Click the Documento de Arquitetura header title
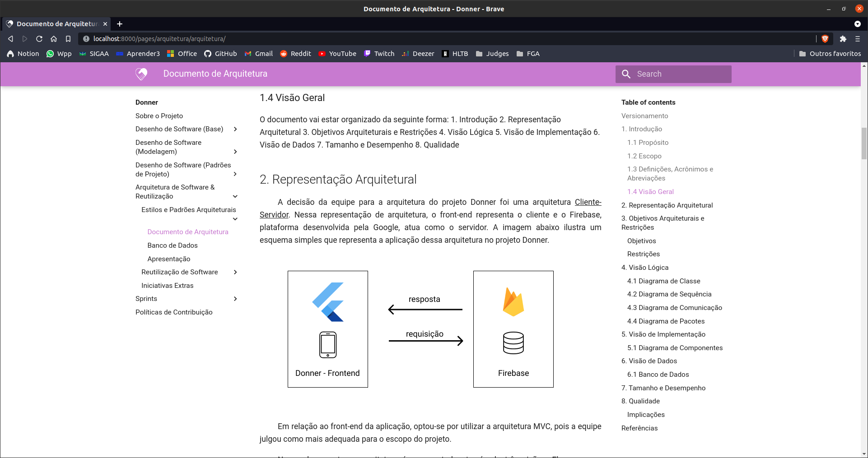The width and height of the screenshot is (868, 458). [x=215, y=74]
